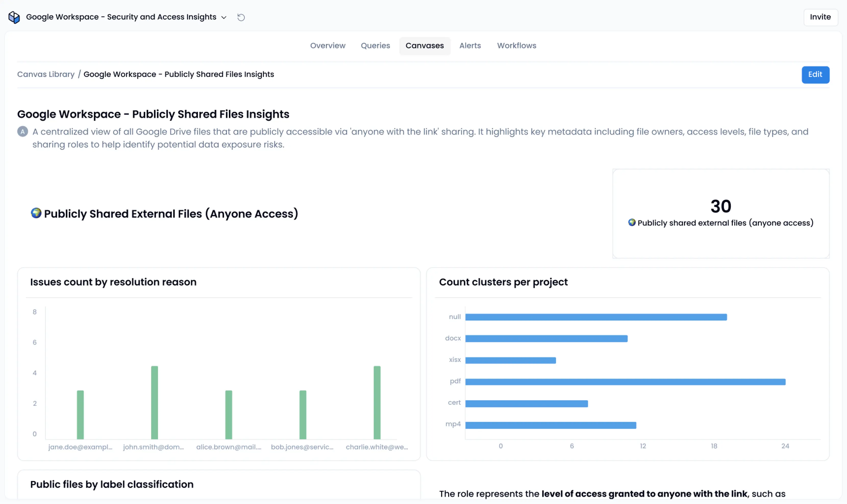Click the Google Workspace - Security and Access Insights title

(x=121, y=17)
